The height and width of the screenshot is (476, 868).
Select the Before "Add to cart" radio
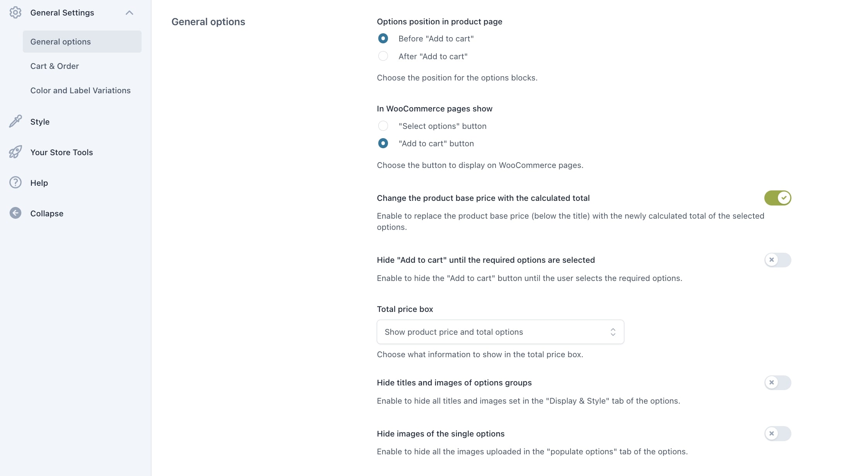383,38
